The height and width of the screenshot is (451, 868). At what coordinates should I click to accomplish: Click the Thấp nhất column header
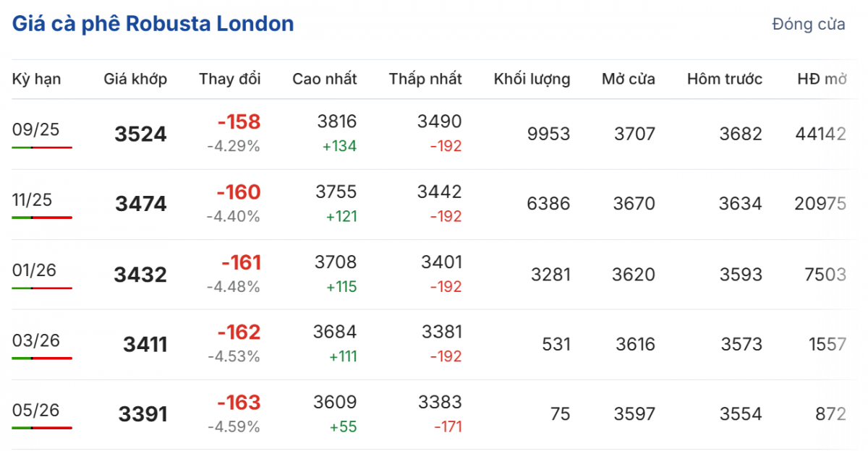click(425, 79)
